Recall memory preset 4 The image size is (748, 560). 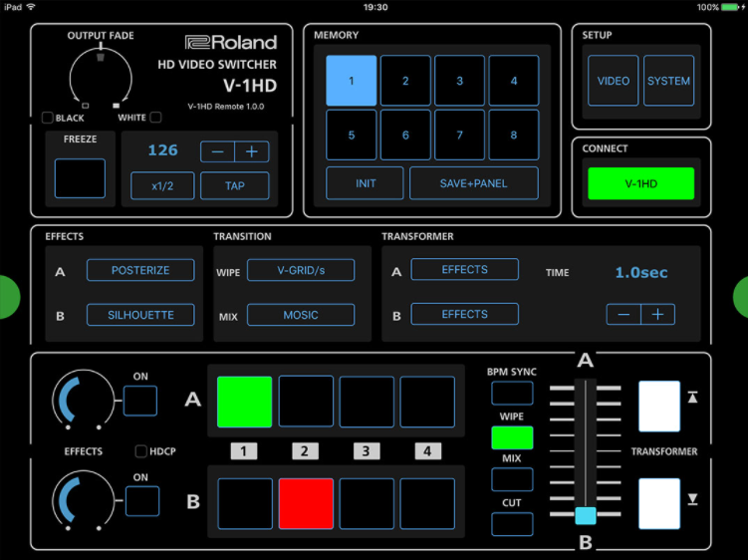(514, 80)
